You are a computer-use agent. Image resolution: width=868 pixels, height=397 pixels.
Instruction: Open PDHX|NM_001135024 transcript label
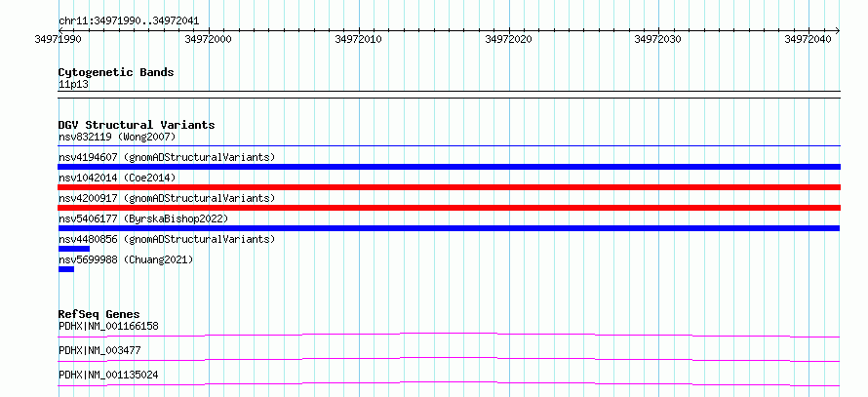[108, 375]
